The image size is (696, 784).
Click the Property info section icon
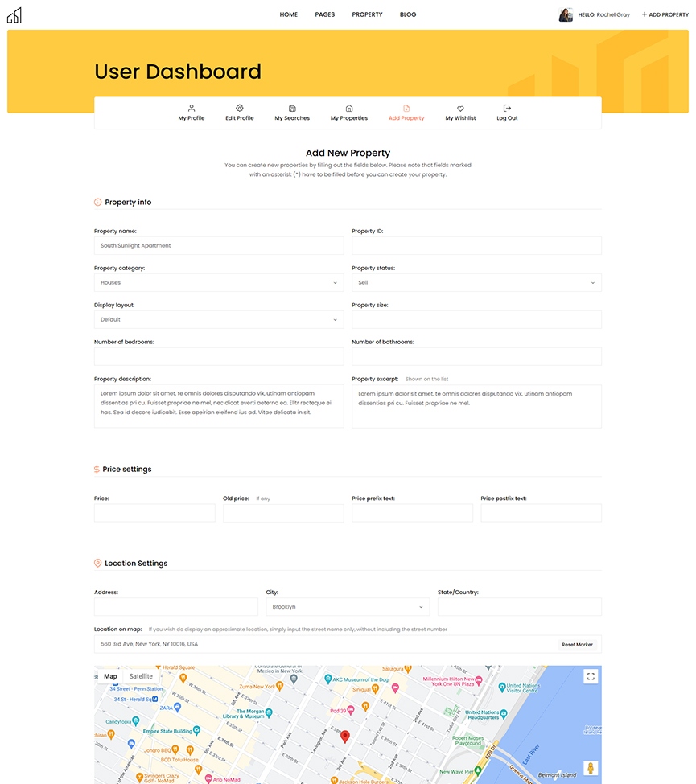[x=97, y=202]
